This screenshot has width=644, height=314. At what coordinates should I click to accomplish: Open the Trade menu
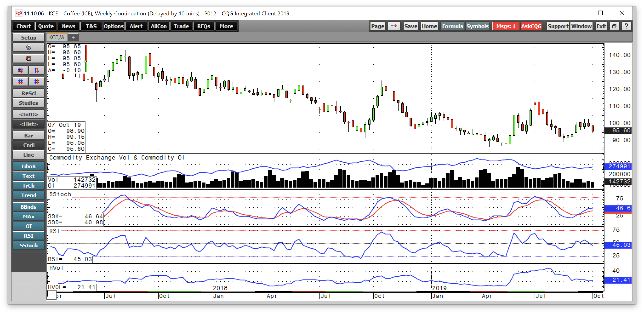181,26
